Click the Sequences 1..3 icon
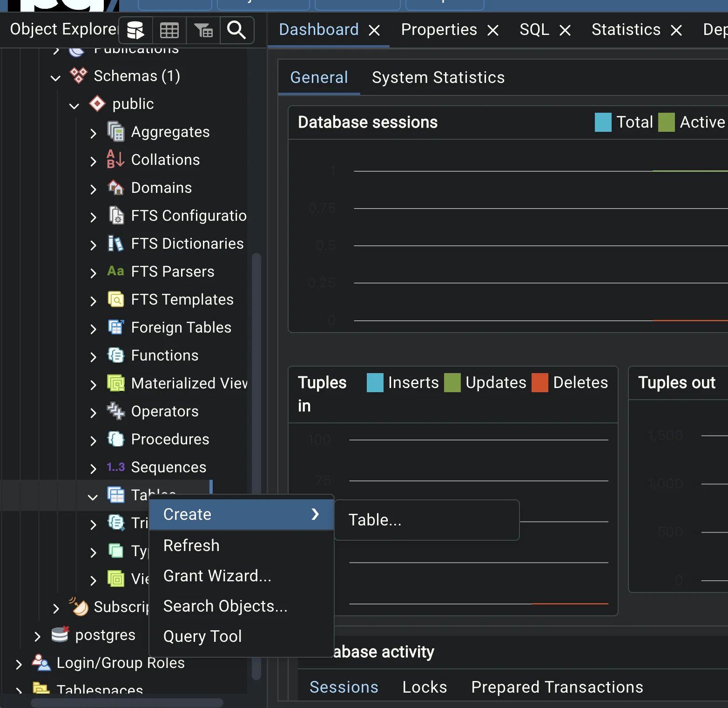Screen dimensions: 728x708 pyautogui.click(x=116, y=467)
